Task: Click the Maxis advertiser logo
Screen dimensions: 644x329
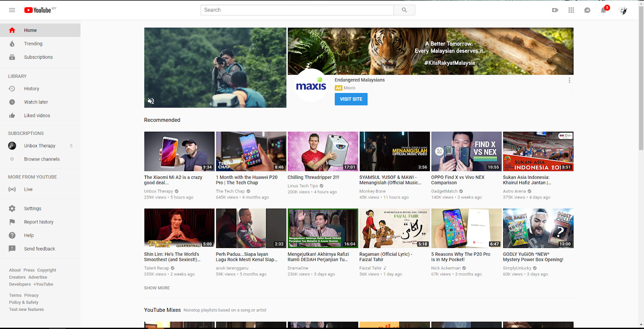Action: [311, 86]
